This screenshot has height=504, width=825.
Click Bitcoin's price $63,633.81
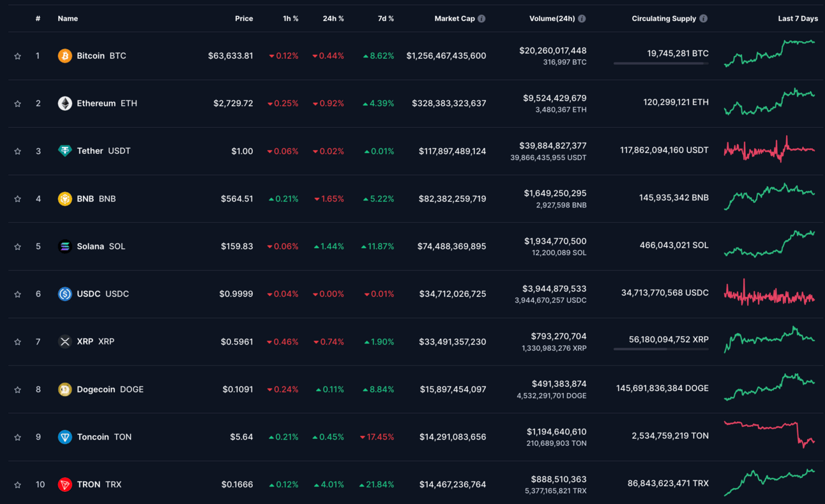point(231,56)
